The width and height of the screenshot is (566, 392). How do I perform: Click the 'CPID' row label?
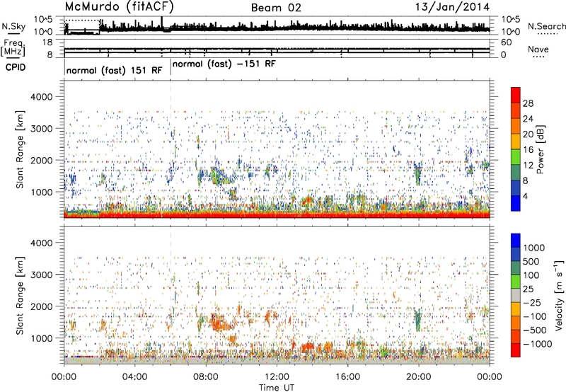click(x=16, y=67)
